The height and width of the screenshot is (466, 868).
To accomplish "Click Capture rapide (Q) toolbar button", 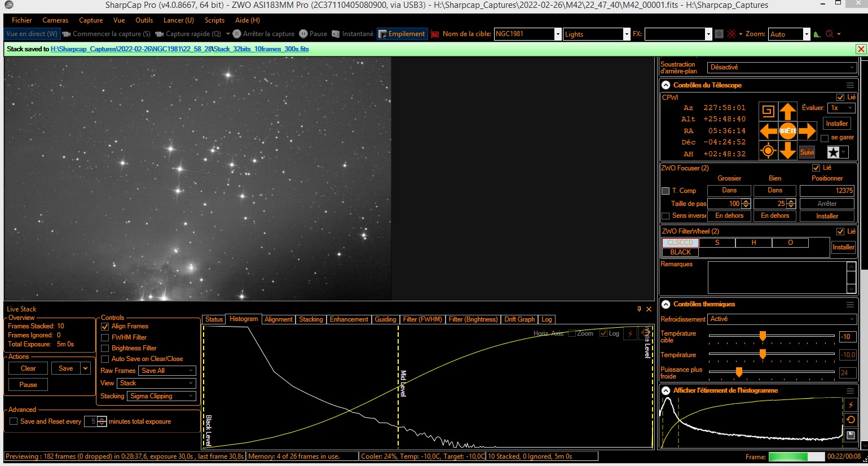I will (188, 34).
